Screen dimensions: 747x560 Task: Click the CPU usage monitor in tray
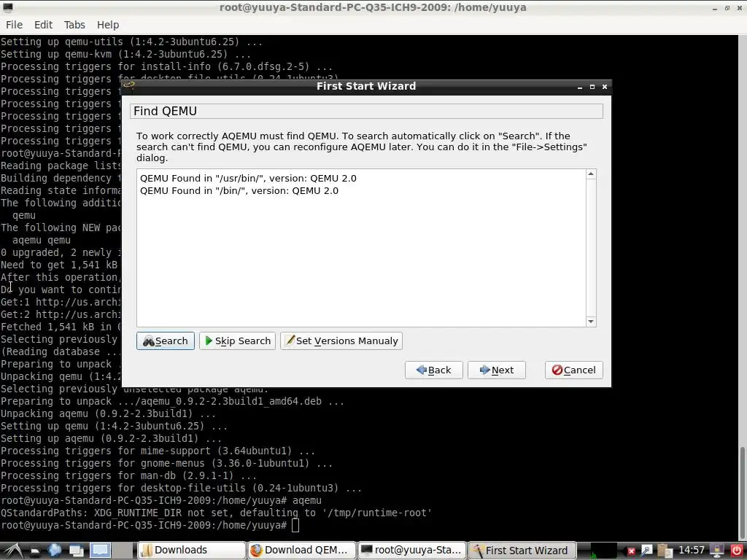coord(603,551)
